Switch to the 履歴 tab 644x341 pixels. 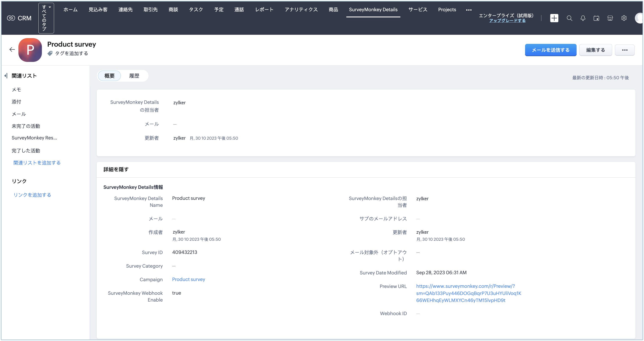(x=134, y=76)
